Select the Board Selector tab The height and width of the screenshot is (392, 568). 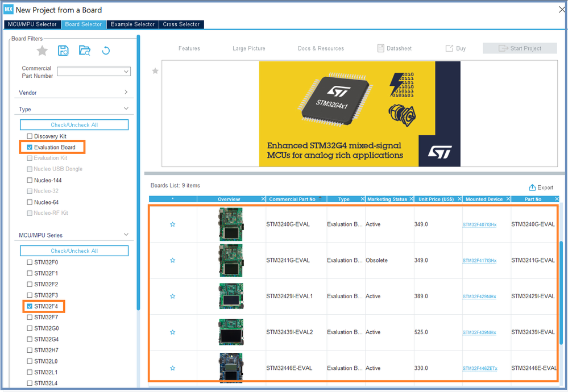click(84, 24)
